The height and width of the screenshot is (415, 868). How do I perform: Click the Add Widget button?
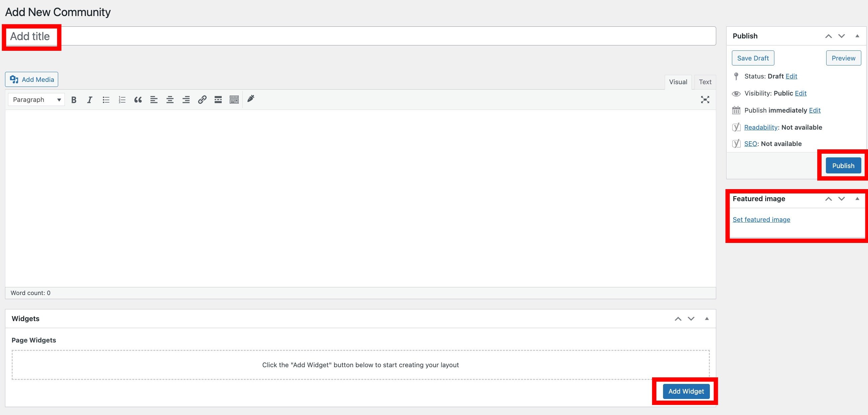tap(686, 391)
